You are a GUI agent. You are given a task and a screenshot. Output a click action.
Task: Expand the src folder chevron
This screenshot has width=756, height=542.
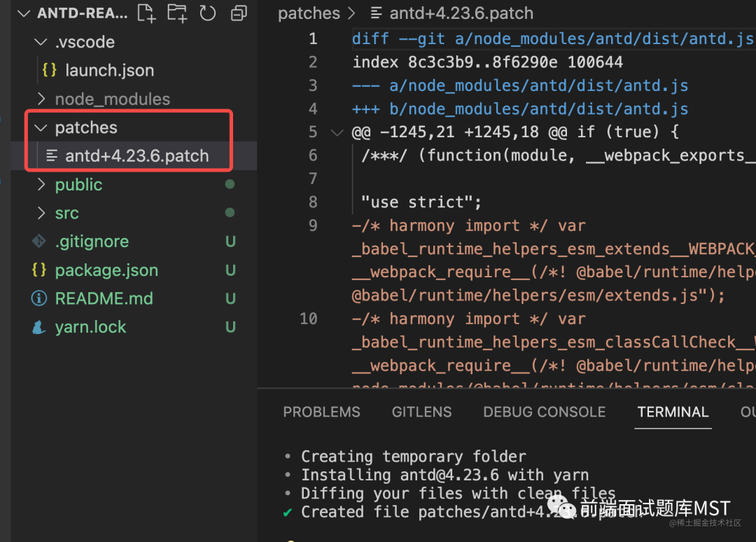coord(41,213)
